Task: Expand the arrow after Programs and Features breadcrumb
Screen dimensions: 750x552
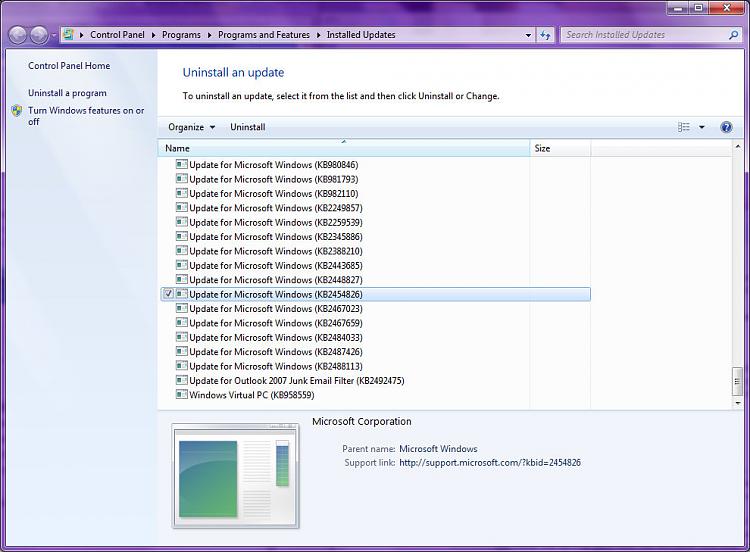Action: 318,35
